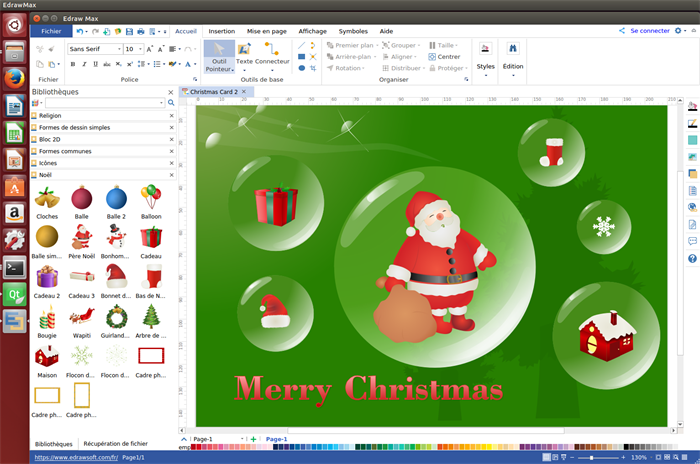Switch to Récupération de fichier panel tab
700x464 pixels.
tap(115, 443)
